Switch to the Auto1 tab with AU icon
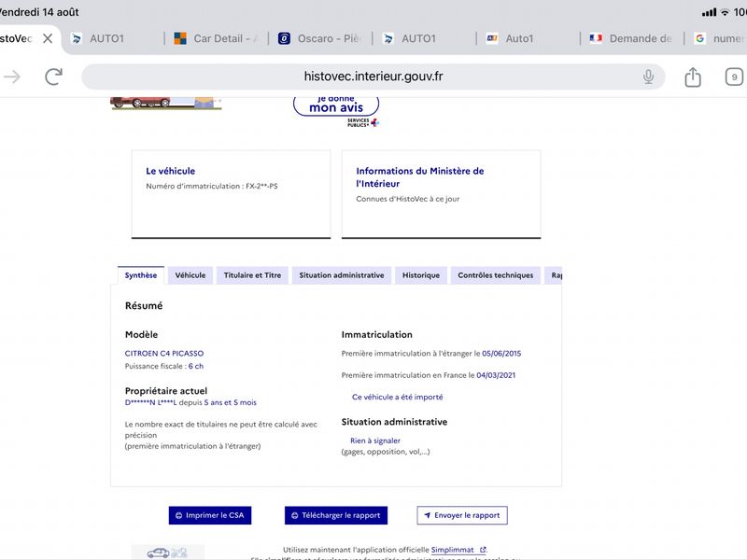Viewport: 747px width, 560px height. (510, 38)
